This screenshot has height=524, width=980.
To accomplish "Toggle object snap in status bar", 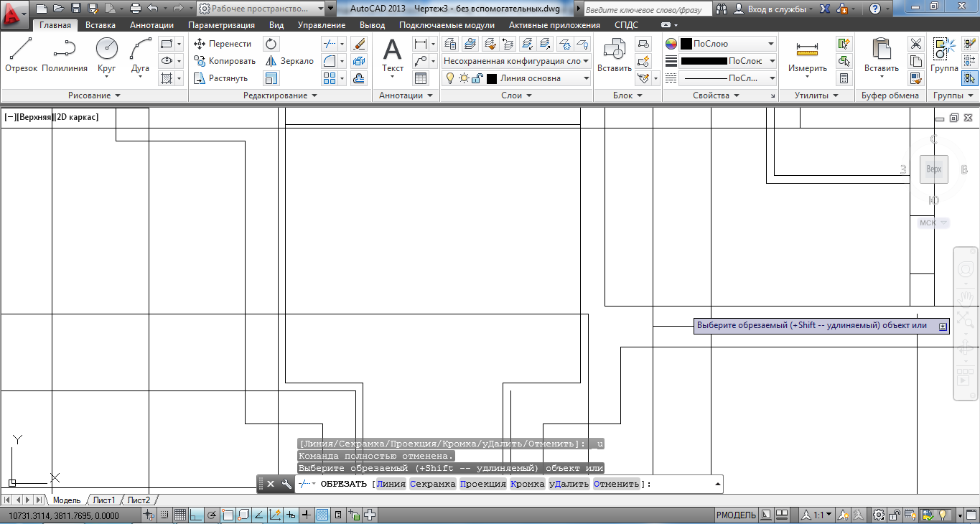I will click(228, 515).
